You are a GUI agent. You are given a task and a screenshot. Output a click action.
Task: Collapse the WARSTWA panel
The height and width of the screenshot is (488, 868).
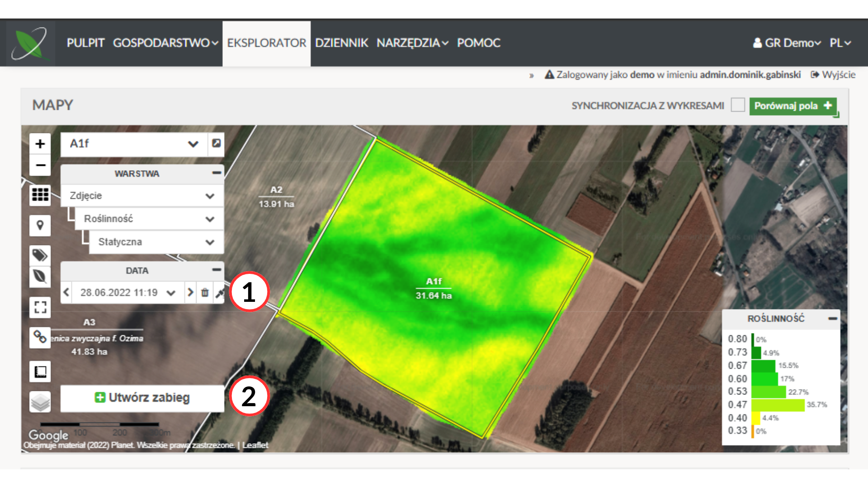pyautogui.click(x=217, y=173)
